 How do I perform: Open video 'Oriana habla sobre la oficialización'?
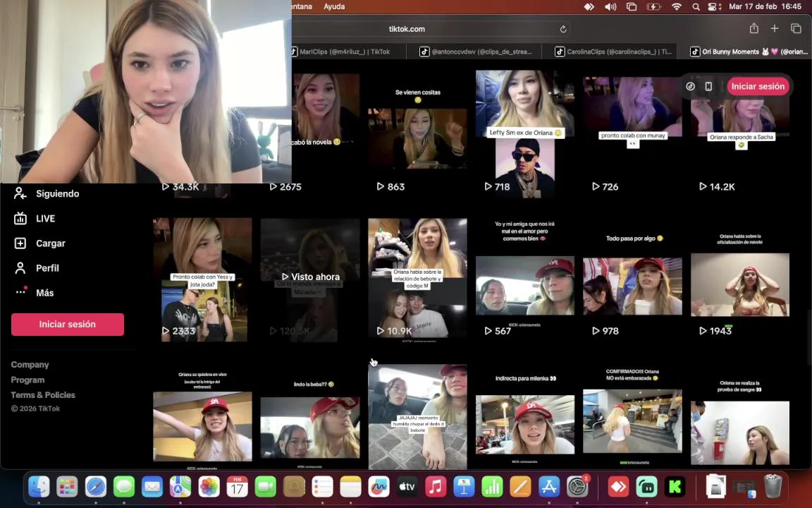[x=740, y=279]
